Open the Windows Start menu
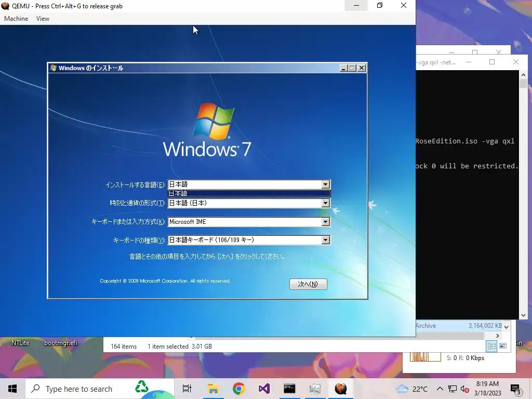The image size is (532, 399). coord(12,389)
